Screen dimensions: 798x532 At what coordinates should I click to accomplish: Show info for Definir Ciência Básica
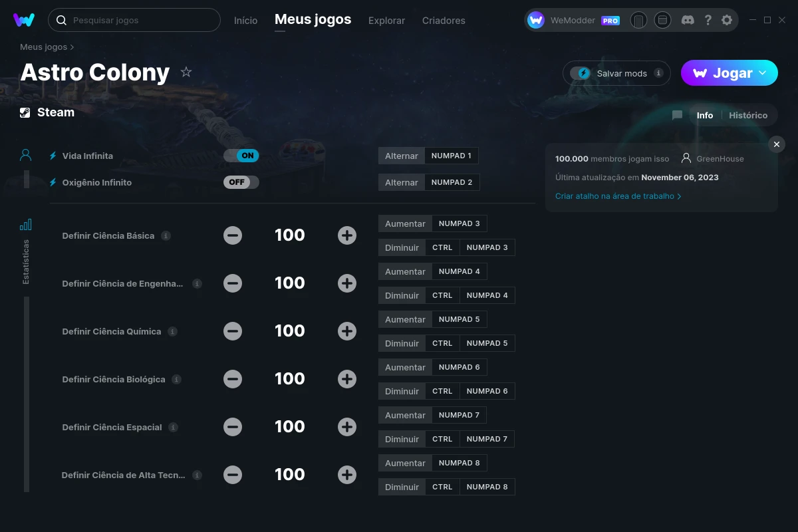pos(166,235)
